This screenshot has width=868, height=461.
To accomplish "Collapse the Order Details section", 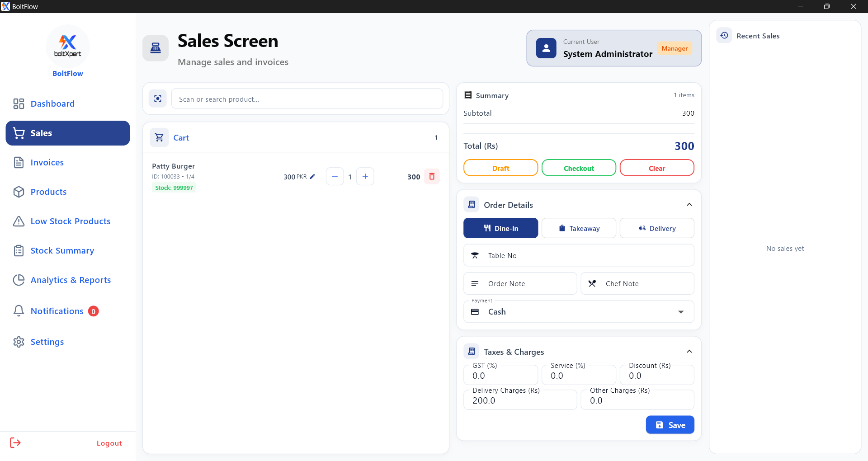I will click(x=689, y=205).
